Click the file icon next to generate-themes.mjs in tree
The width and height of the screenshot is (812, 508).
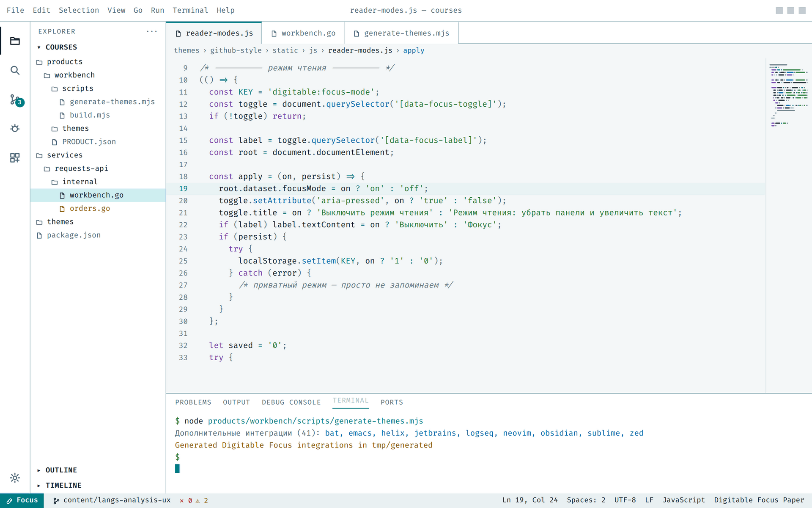(x=62, y=102)
